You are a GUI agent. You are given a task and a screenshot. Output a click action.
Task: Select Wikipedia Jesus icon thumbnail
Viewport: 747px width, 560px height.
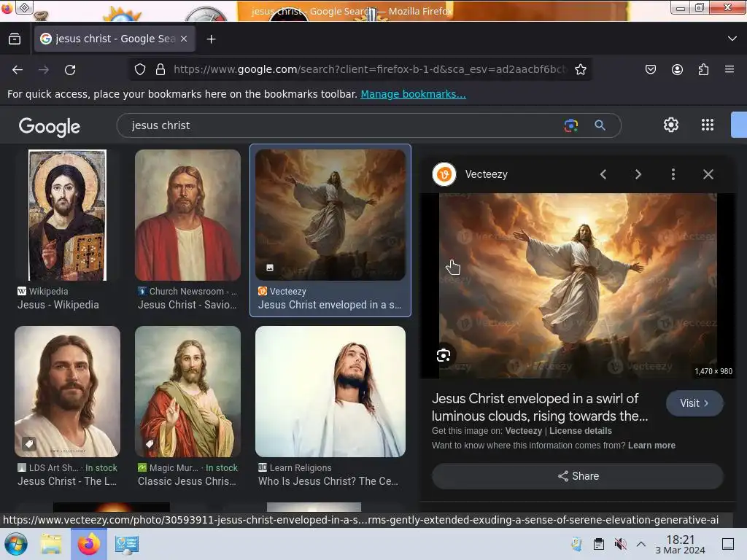tap(67, 215)
